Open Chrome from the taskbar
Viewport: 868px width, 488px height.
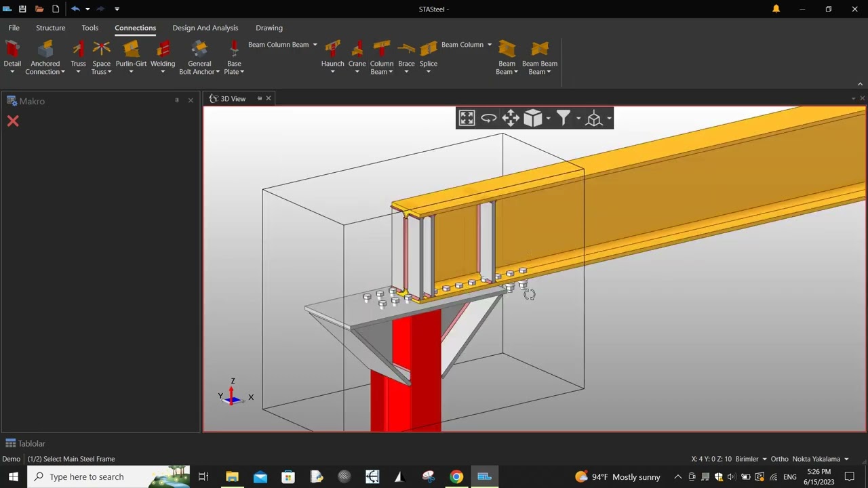456,476
